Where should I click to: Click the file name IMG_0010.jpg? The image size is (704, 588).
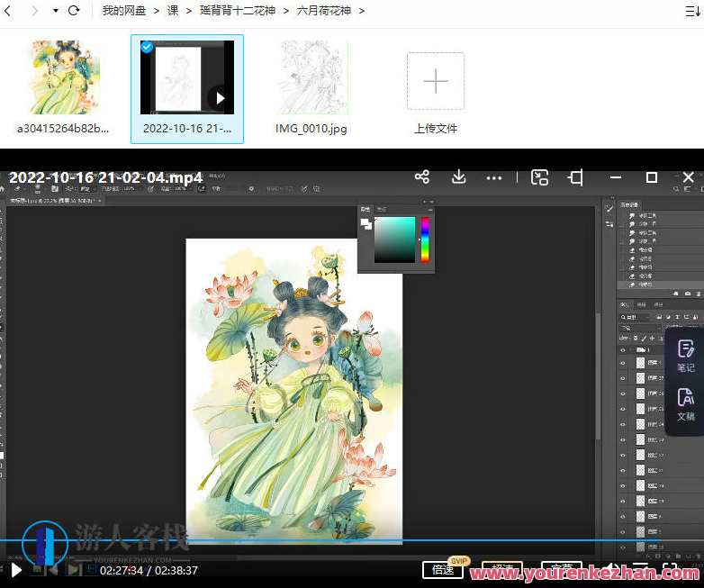[311, 129]
